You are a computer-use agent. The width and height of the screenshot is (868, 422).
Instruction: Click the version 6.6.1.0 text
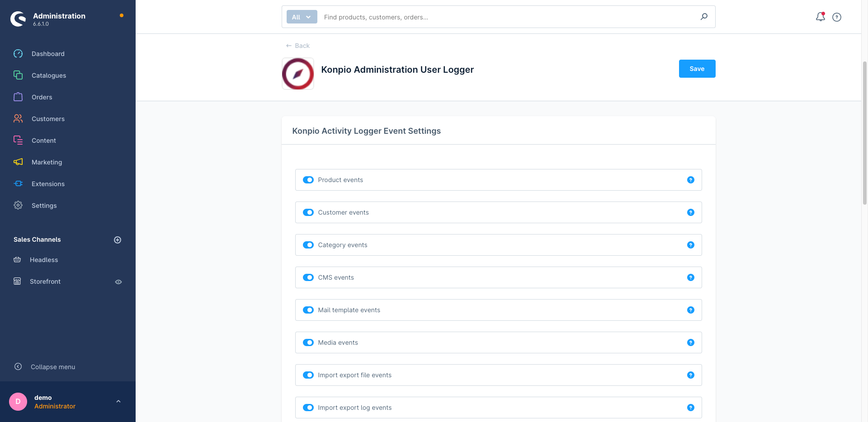pos(41,24)
